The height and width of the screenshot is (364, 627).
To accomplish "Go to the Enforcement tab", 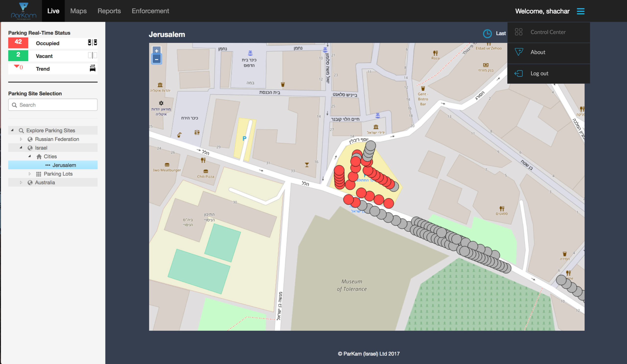I will [x=150, y=11].
